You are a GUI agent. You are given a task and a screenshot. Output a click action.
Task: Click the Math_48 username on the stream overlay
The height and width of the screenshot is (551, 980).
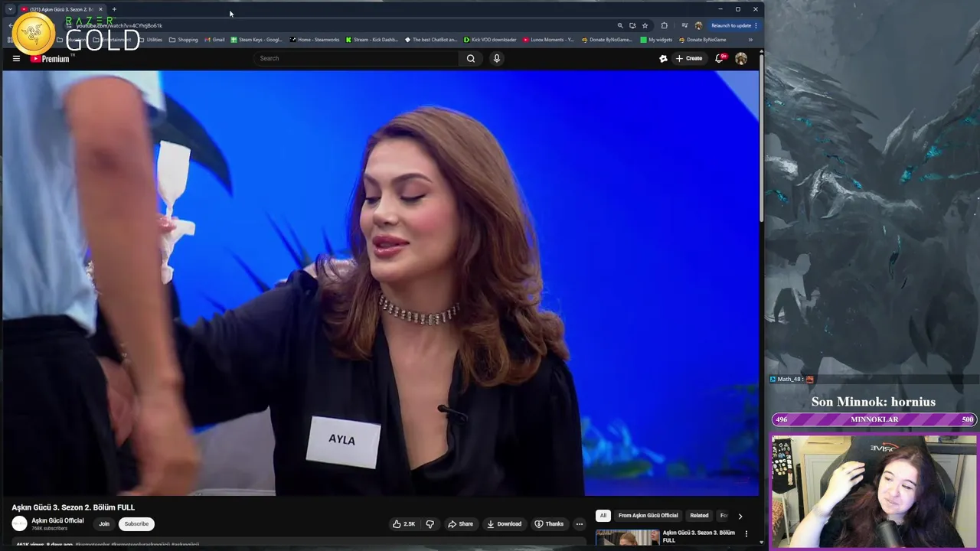pyautogui.click(x=789, y=379)
